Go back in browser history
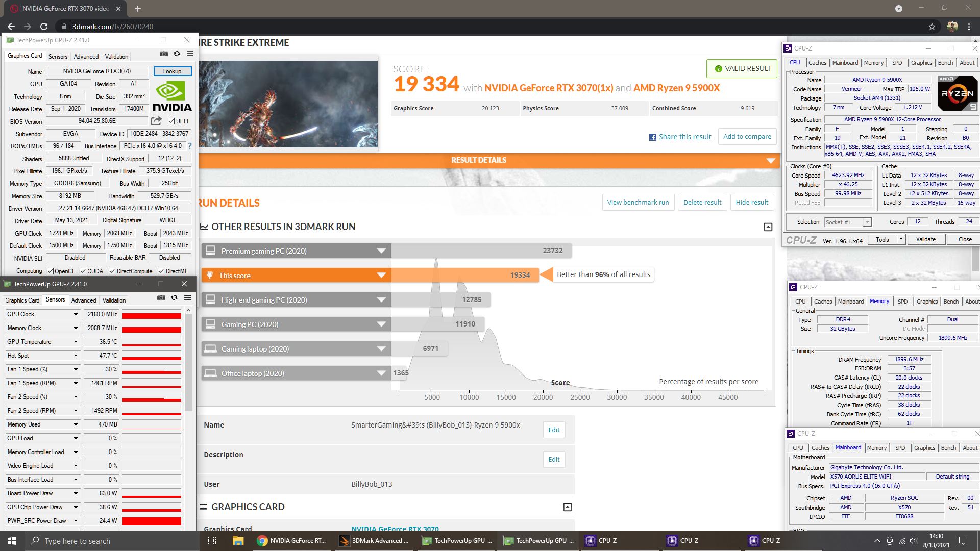980x551 pixels. 11,27
